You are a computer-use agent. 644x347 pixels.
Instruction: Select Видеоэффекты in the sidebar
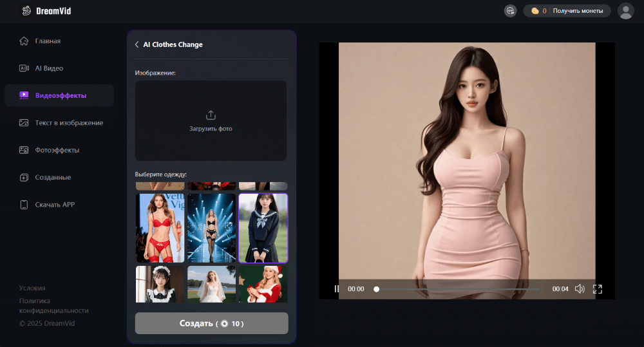(61, 95)
